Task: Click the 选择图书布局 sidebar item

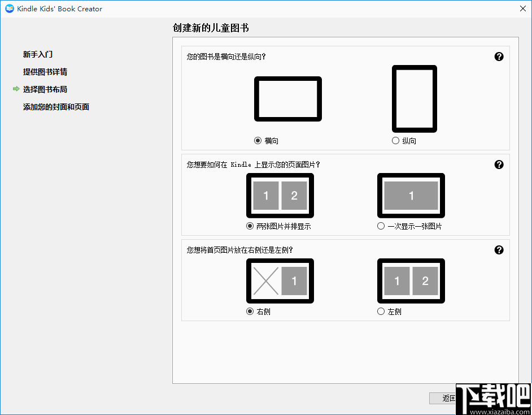Action: click(x=48, y=89)
